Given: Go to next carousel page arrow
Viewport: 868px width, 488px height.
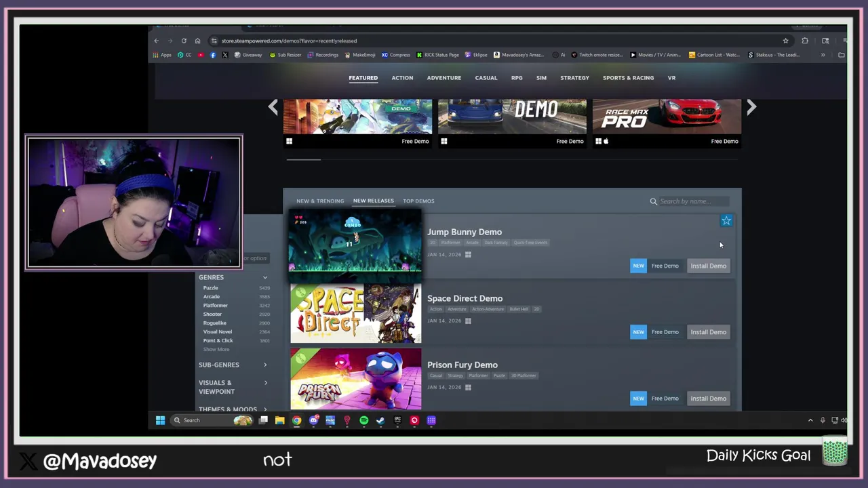Looking at the screenshot, I should pos(751,107).
